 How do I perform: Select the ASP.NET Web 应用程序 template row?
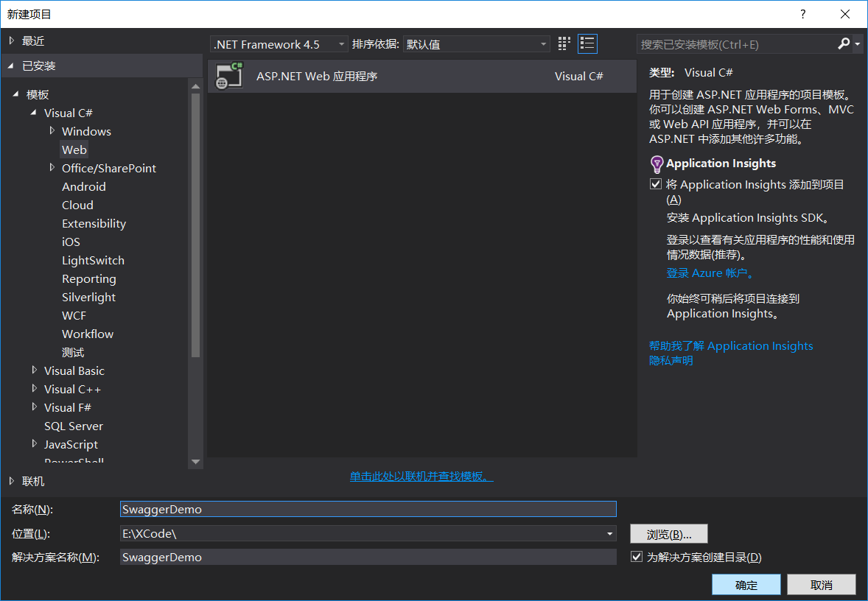(421, 76)
